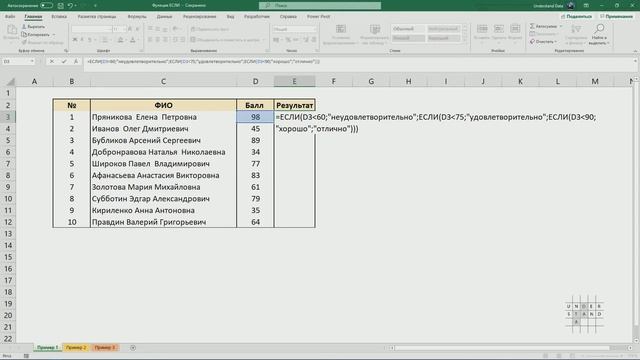Click the Копировать copy button
The image size is (640, 360).
click(x=36, y=35)
